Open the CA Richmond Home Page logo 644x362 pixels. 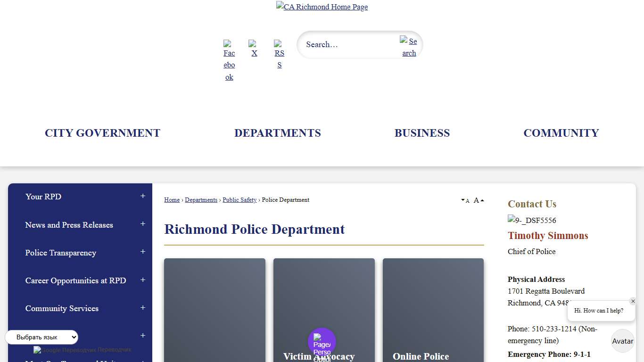pyautogui.click(x=322, y=7)
